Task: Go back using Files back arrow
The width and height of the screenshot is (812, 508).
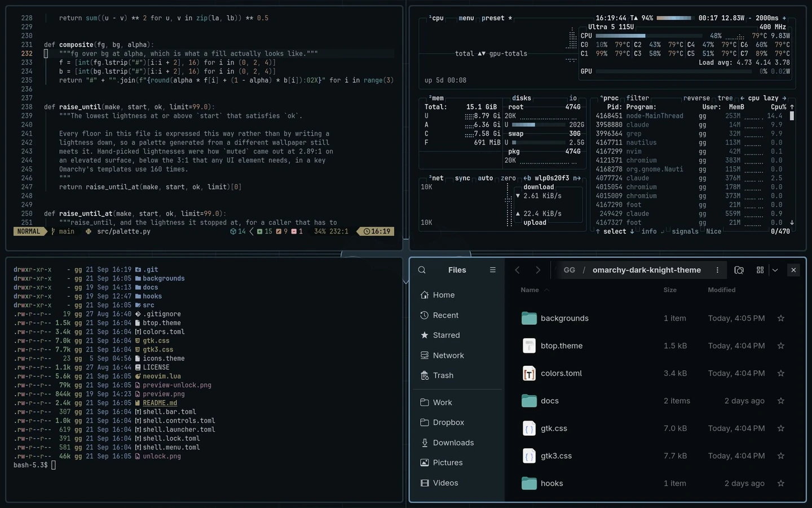Action: (517, 270)
